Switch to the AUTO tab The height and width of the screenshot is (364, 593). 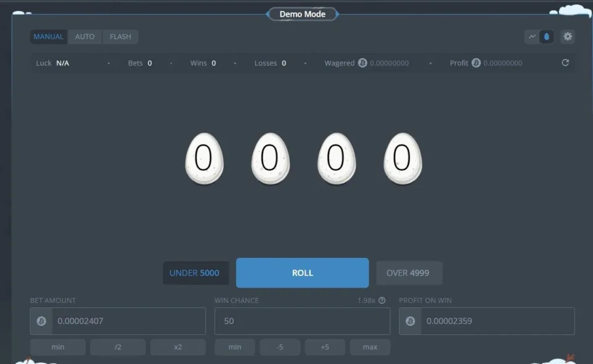coord(85,36)
